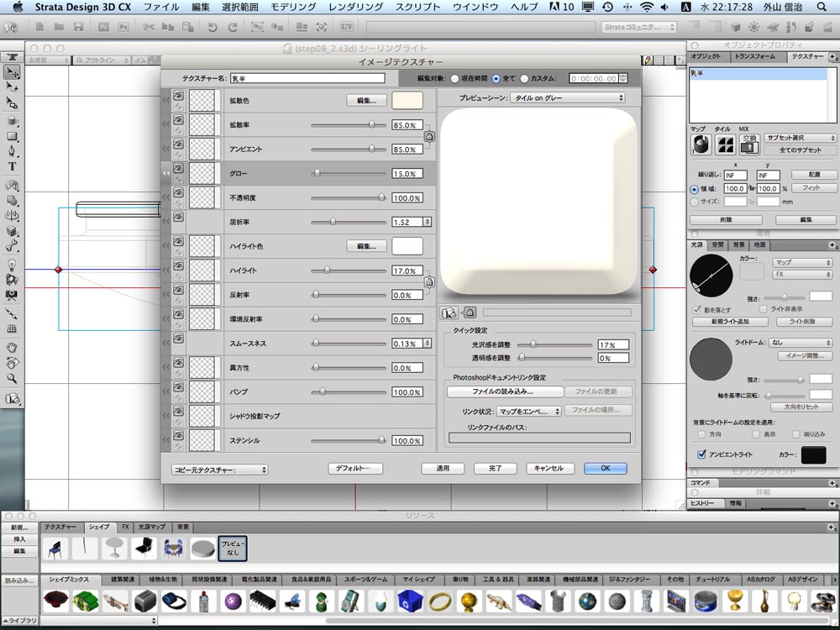Viewport: 840px width, 630px height.
Task: Click the tile icon under タイル
Action: pyautogui.click(x=726, y=144)
